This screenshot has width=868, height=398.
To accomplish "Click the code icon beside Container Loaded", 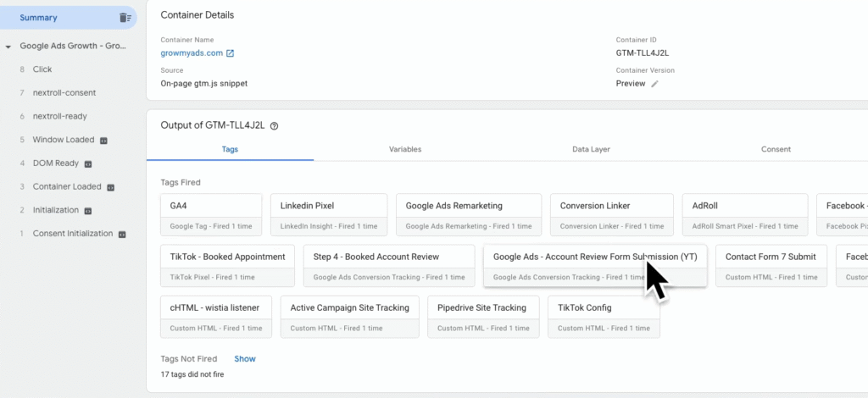I will [110, 187].
